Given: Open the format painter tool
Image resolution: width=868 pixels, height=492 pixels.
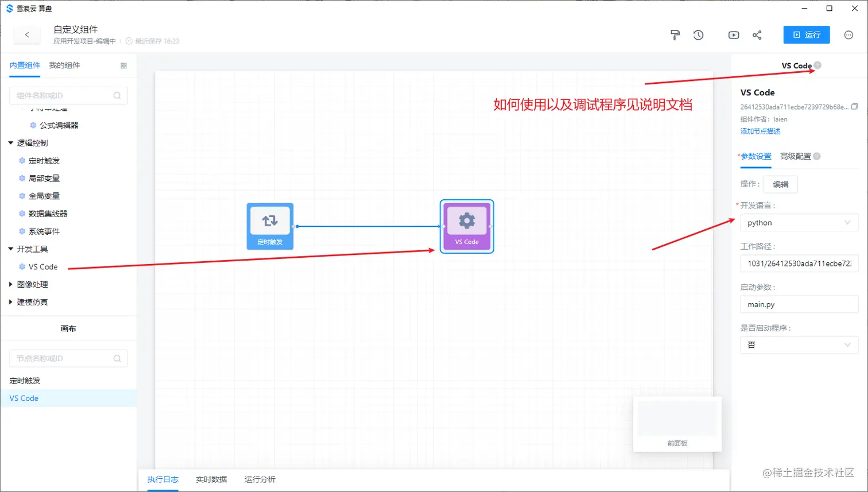Looking at the screenshot, I should pos(675,35).
